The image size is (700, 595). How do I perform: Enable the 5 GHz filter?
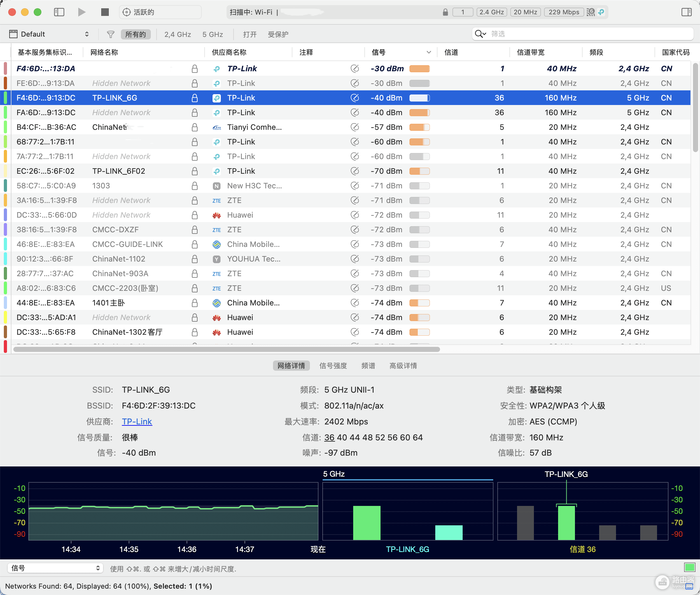(213, 34)
